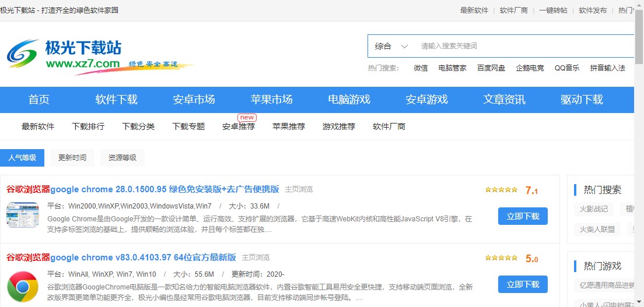Viewport: 644px width, 307px height.
Task: Click the 热门游戏 sidebar heading
Action: pyautogui.click(x=603, y=266)
